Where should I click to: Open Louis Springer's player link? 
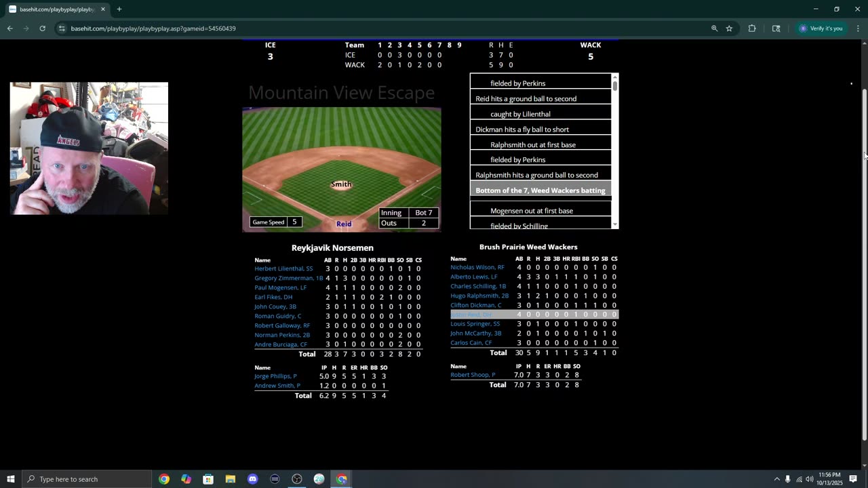[475, 324]
